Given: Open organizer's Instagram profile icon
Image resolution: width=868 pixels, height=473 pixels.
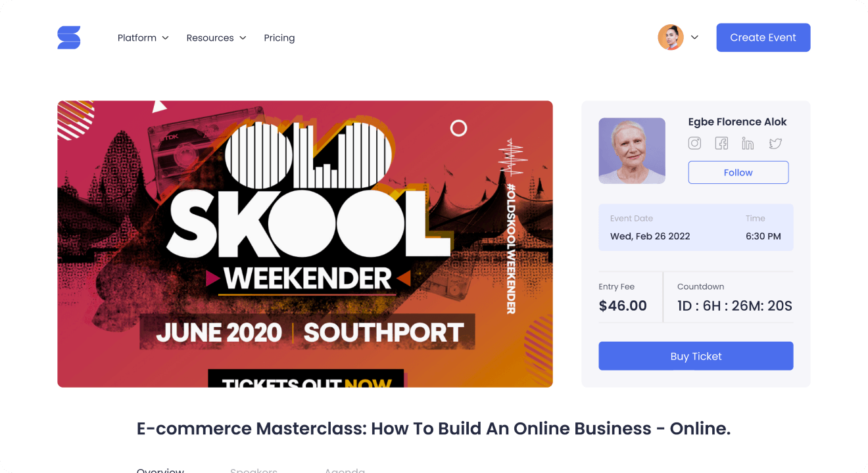Looking at the screenshot, I should (694, 143).
